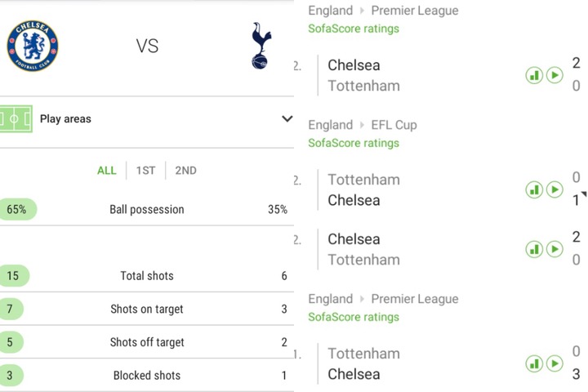Viewport: 588px width, 392px height.
Task: Expand the Play areas chevron
Action: 287,119
